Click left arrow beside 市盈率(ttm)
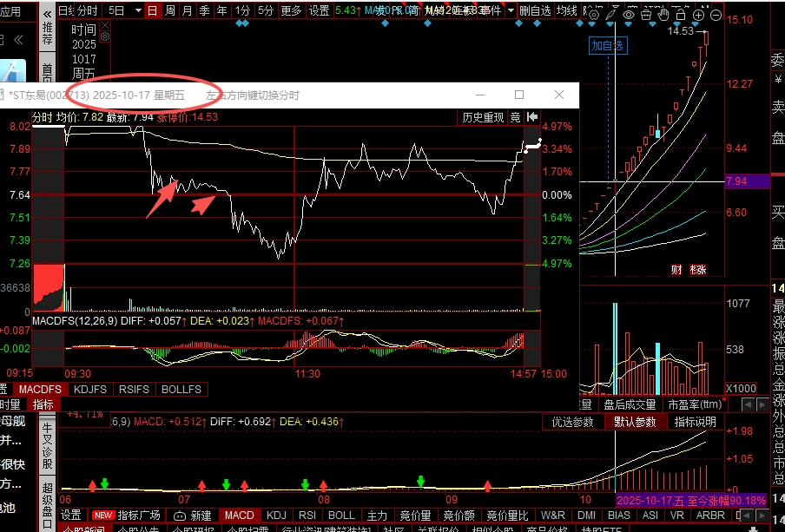The width and height of the screenshot is (785, 532). point(748,404)
